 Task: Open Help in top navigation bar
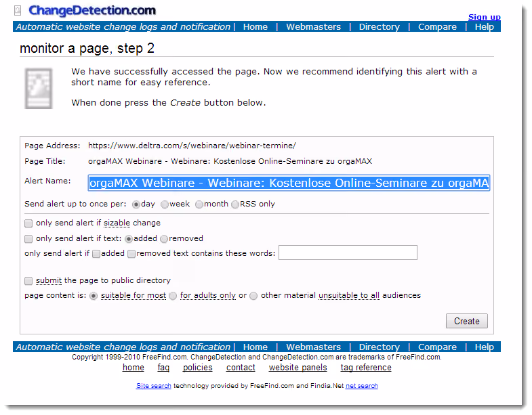484,26
